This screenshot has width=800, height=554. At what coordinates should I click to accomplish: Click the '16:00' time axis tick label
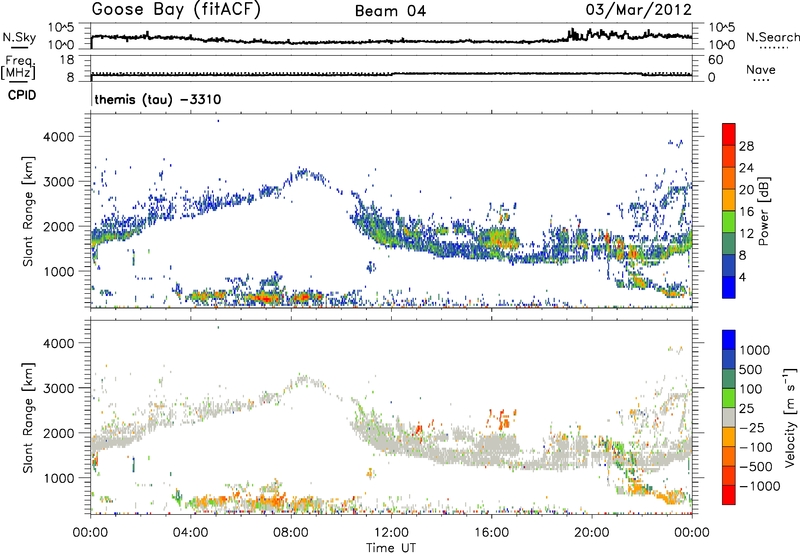(x=491, y=533)
